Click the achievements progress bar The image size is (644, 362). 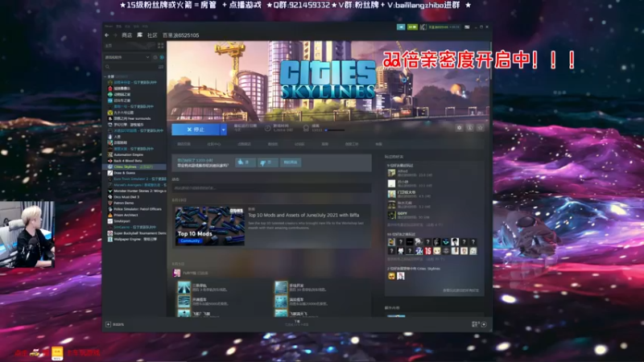[335, 130]
